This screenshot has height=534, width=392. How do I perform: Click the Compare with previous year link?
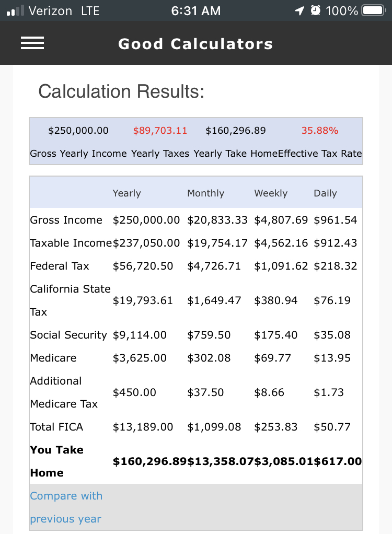tap(66, 507)
